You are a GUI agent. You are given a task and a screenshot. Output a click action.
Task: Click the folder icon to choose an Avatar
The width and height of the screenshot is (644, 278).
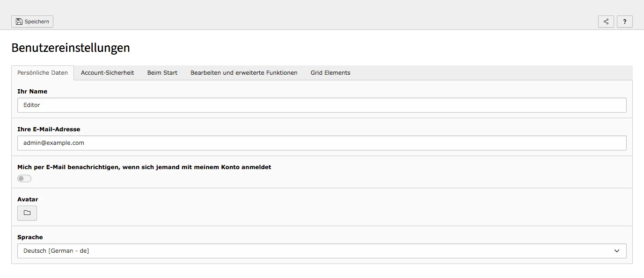tap(27, 213)
